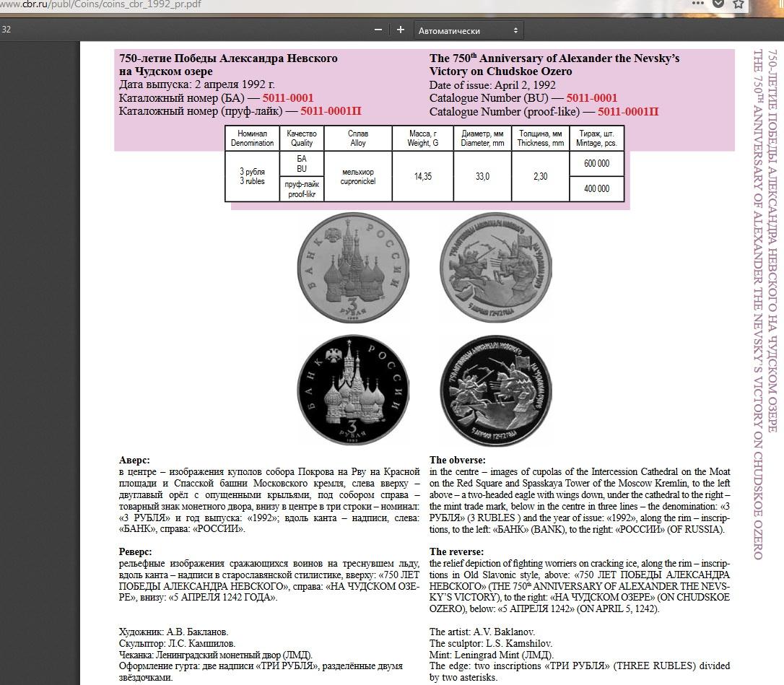
Task: Click the zoom in plus button
Action: [400, 30]
